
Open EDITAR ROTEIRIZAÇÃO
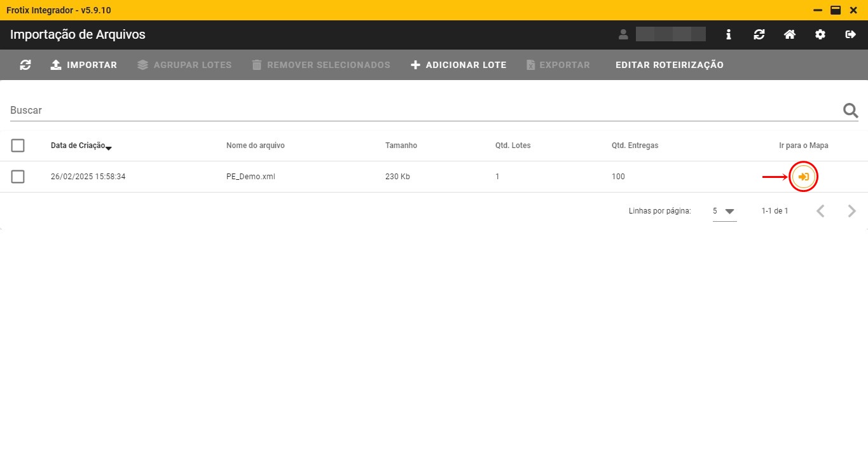click(x=669, y=65)
